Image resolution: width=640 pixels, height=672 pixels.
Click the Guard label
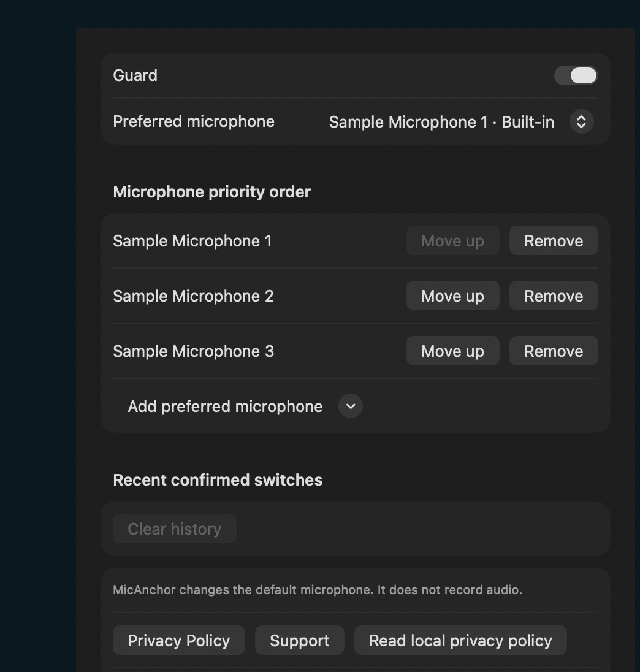[x=135, y=75]
